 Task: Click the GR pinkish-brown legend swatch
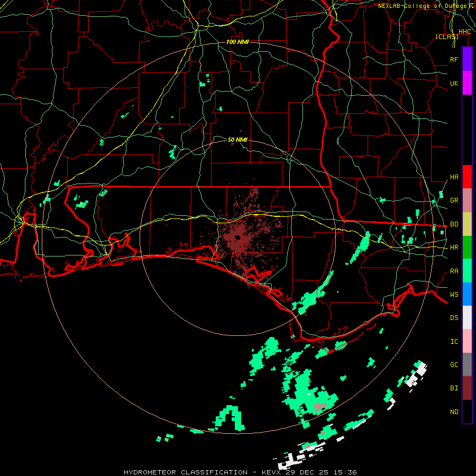pyautogui.click(x=467, y=200)
